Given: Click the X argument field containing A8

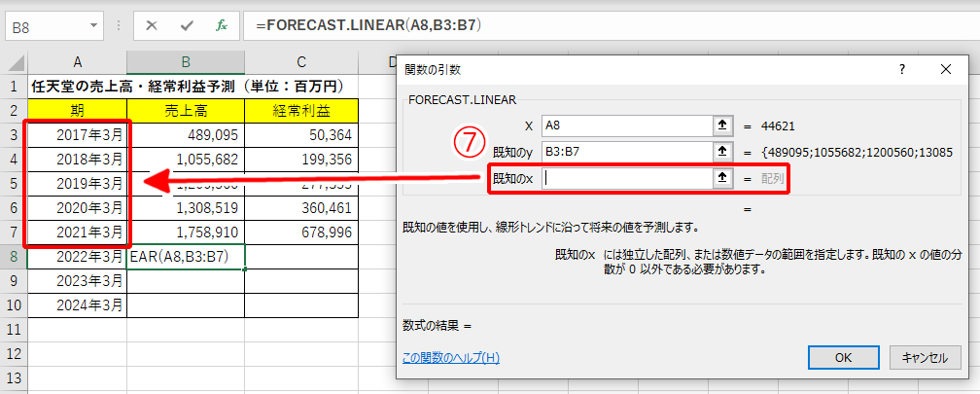Looking at the screenshot, I should tap(627, 125).
